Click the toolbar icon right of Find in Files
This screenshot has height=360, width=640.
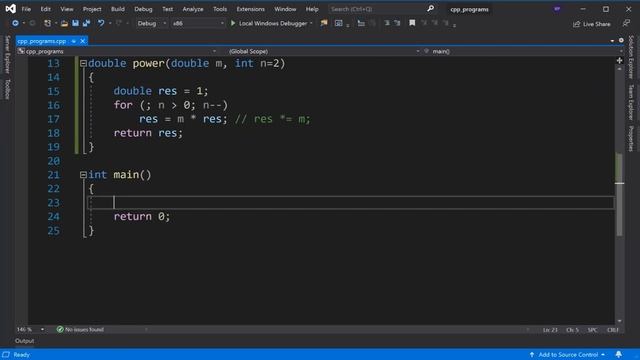[338, 23]
